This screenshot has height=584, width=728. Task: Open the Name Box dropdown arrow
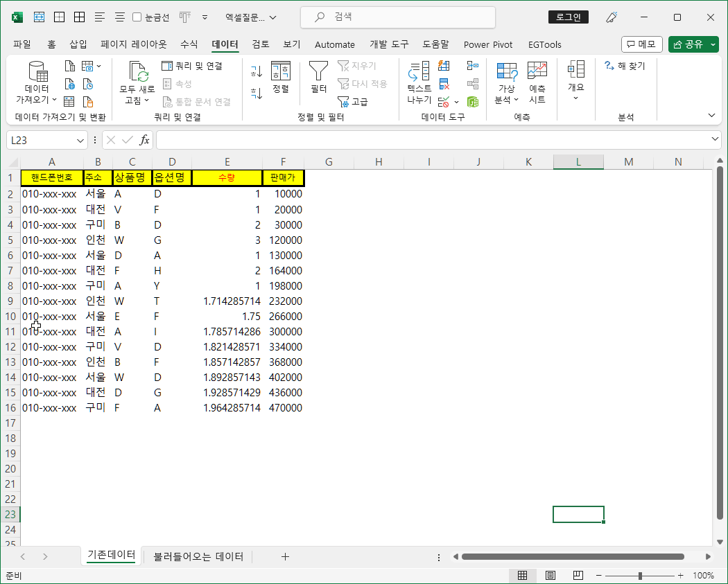80,141
